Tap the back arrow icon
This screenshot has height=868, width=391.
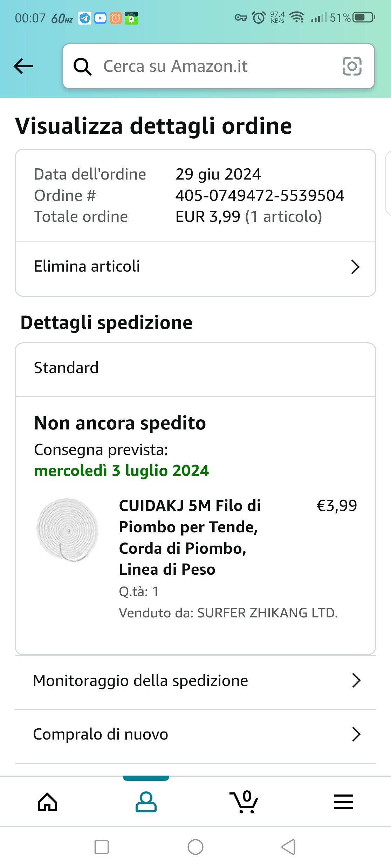coord(23,66)
